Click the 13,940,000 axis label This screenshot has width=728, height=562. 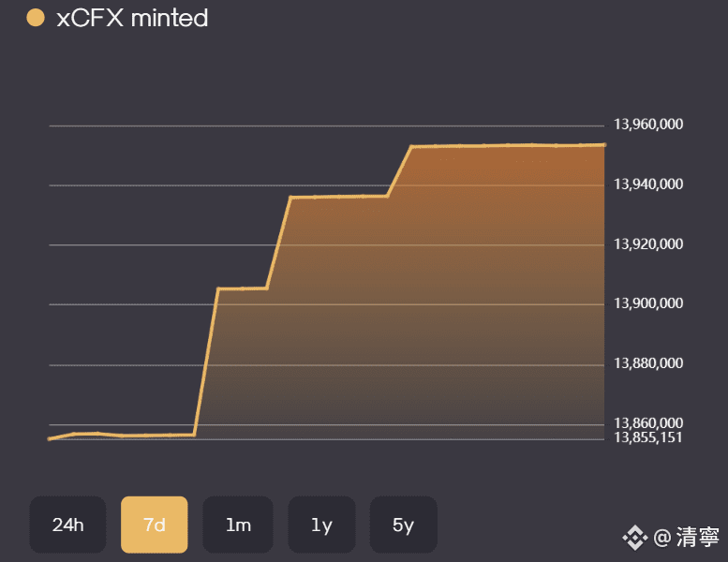(x=648, y=185)
